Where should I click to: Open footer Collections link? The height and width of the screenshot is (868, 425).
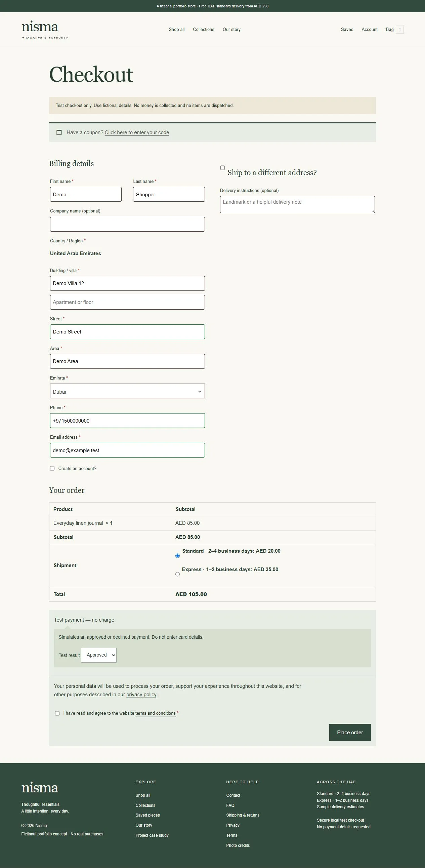(x=145, y=805)
